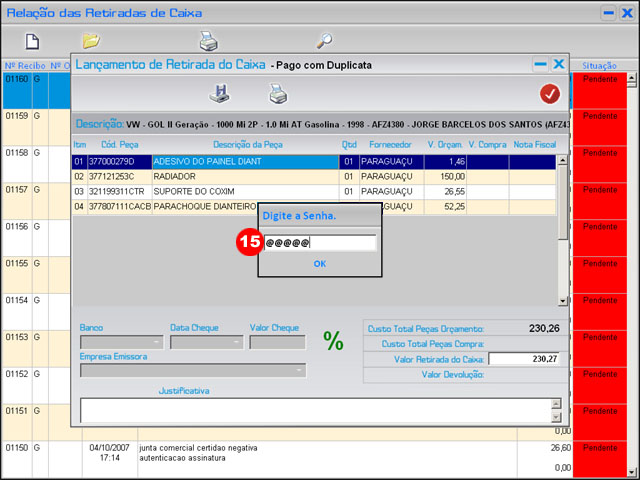Click the green percent symbol icon

coord(333,341)
